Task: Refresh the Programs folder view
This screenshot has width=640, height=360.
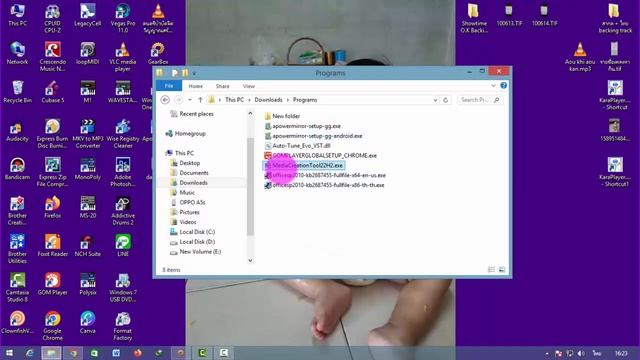Action: point(446,100)
